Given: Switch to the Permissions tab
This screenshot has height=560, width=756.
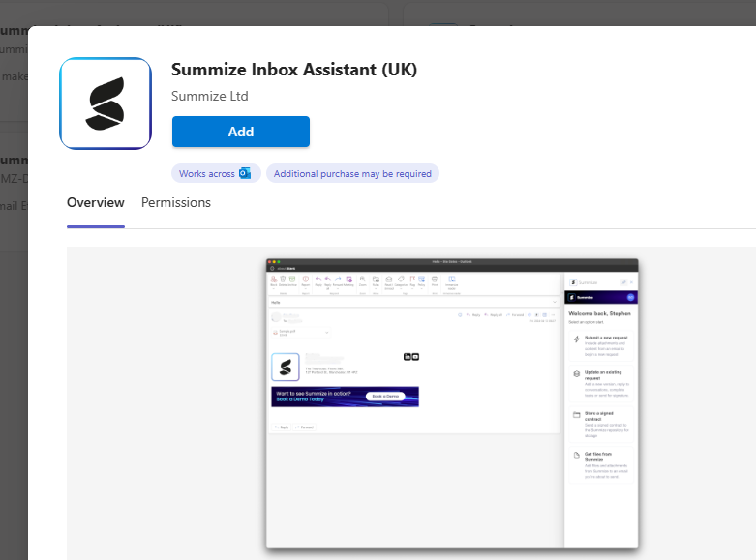Looking at the screenshot, I should click(x=176, y=202).
